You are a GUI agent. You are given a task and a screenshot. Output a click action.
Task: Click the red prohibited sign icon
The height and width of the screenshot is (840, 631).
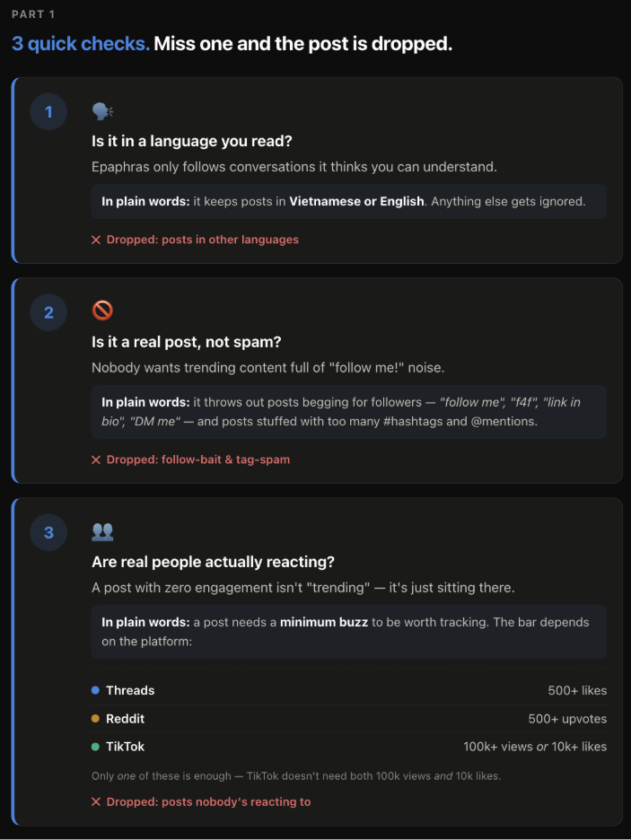[x=102, y=311]
